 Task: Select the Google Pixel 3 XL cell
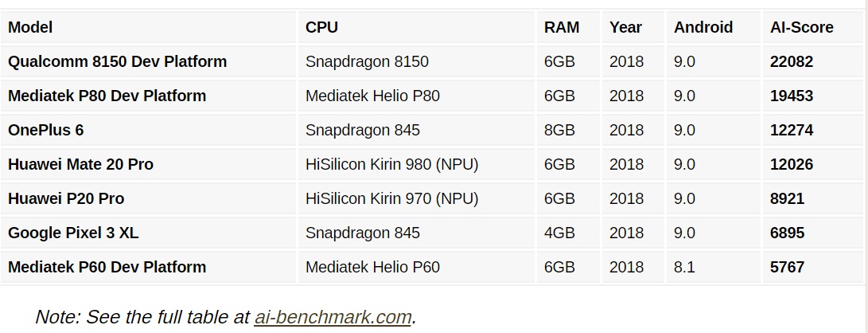(x=73, y=233)
